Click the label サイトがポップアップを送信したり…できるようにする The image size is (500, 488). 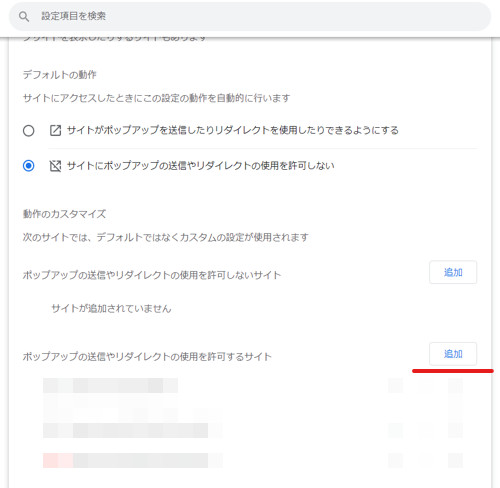point(233,130)
